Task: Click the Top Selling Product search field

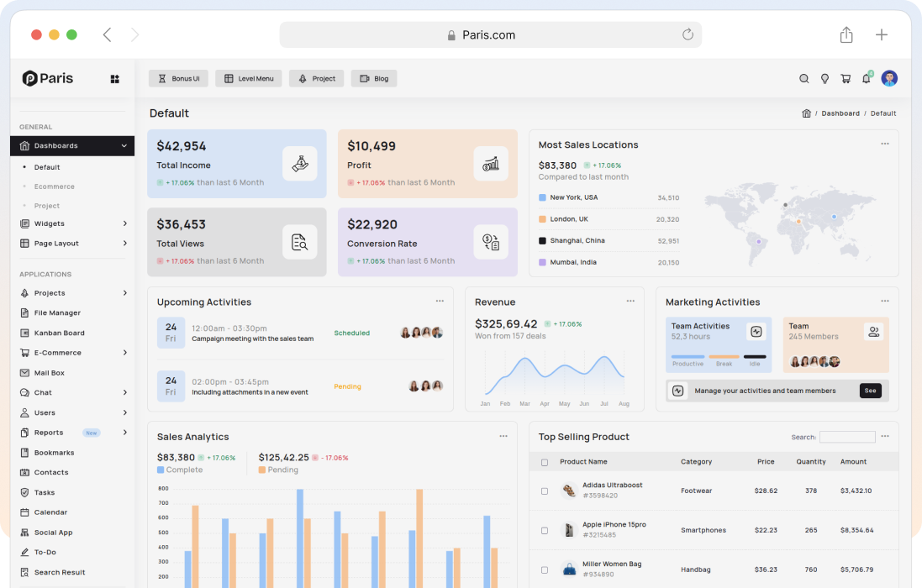Action: pyautogui.click(x=847, y=437)
